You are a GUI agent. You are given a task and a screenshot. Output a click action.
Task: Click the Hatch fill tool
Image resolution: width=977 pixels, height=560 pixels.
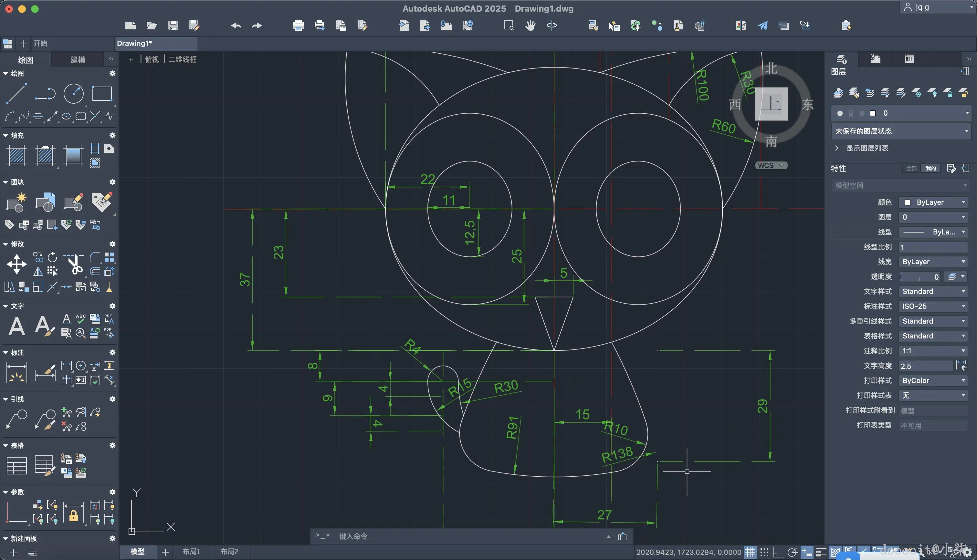17,155
